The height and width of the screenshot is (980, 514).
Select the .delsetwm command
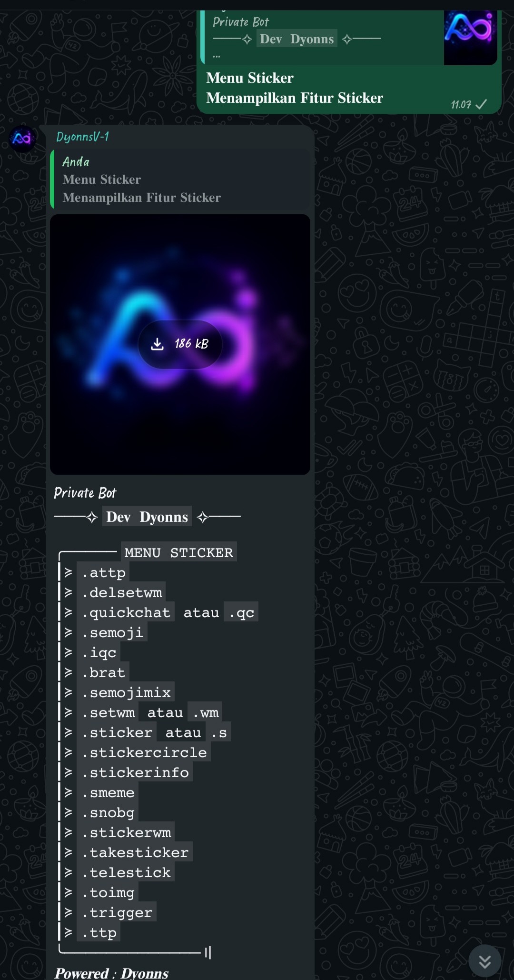(x=121, y=592)
